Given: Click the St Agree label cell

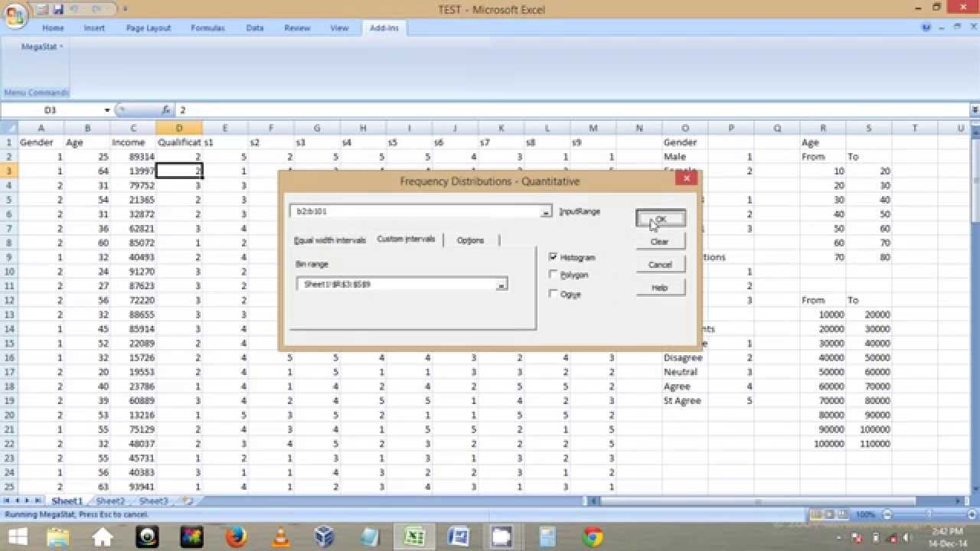Looking at the screenshot, I should point(685,401).
